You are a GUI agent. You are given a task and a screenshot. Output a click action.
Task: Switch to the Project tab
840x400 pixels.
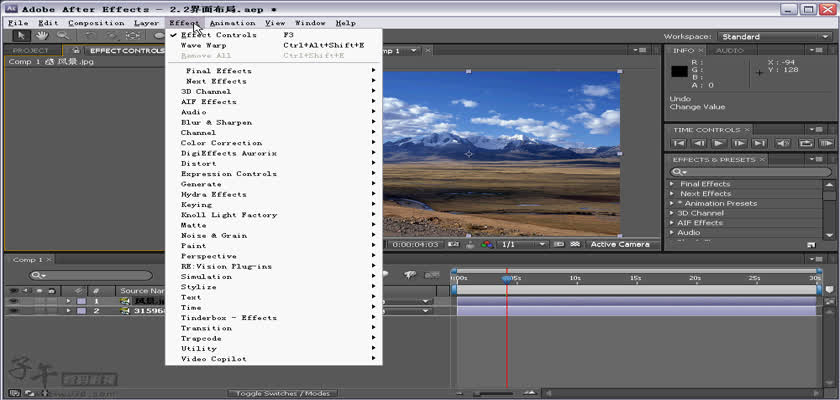[31, 50]
